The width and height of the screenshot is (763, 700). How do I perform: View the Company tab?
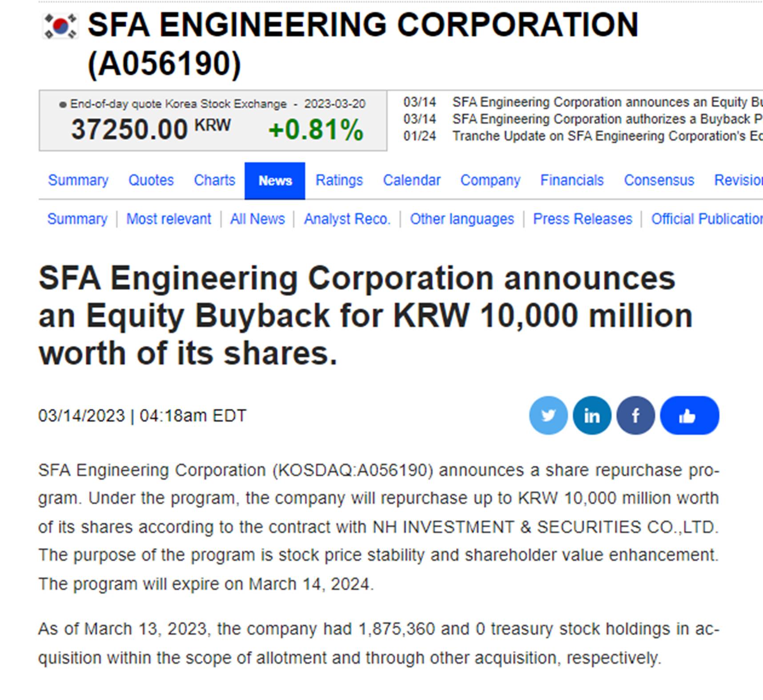tap(490, 180)
